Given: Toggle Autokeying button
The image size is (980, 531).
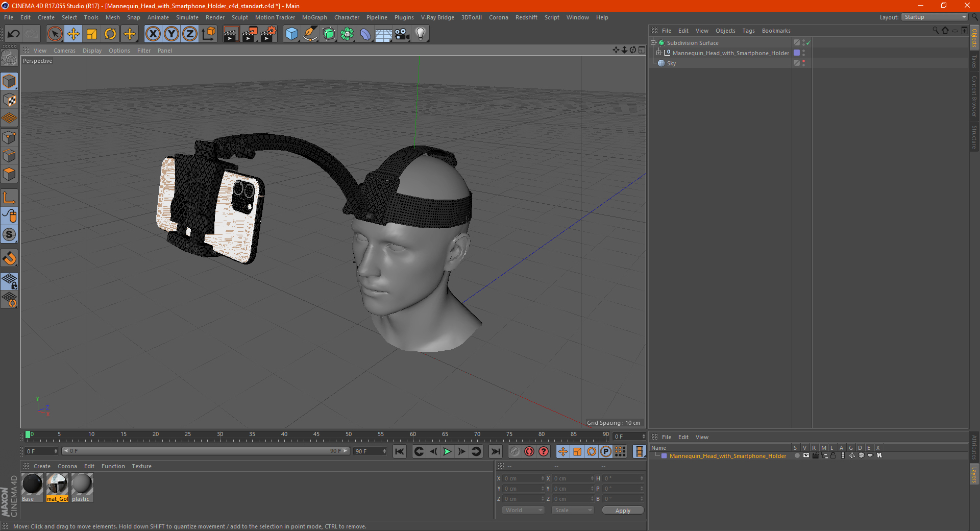Looking at the screenshot, I should click(x=529, y=451).
